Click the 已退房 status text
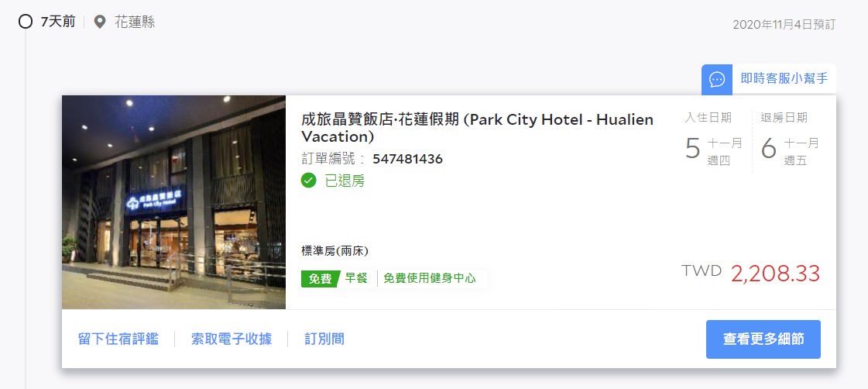The width and height of the screenshot is (868, 389). click(345, 181)
